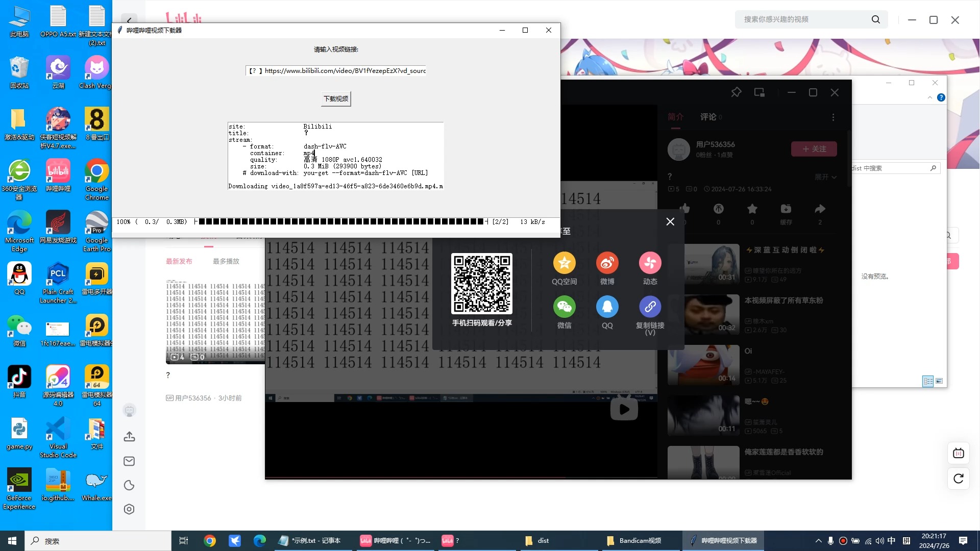This screenshot has height=551, width=980.
Task: Open the 简介 tab
Action: 675,117
